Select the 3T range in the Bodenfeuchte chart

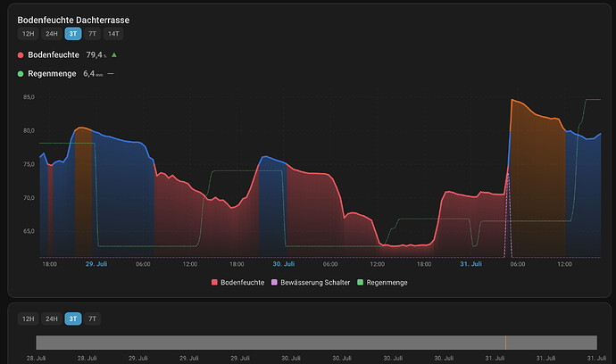coord(73,34)
